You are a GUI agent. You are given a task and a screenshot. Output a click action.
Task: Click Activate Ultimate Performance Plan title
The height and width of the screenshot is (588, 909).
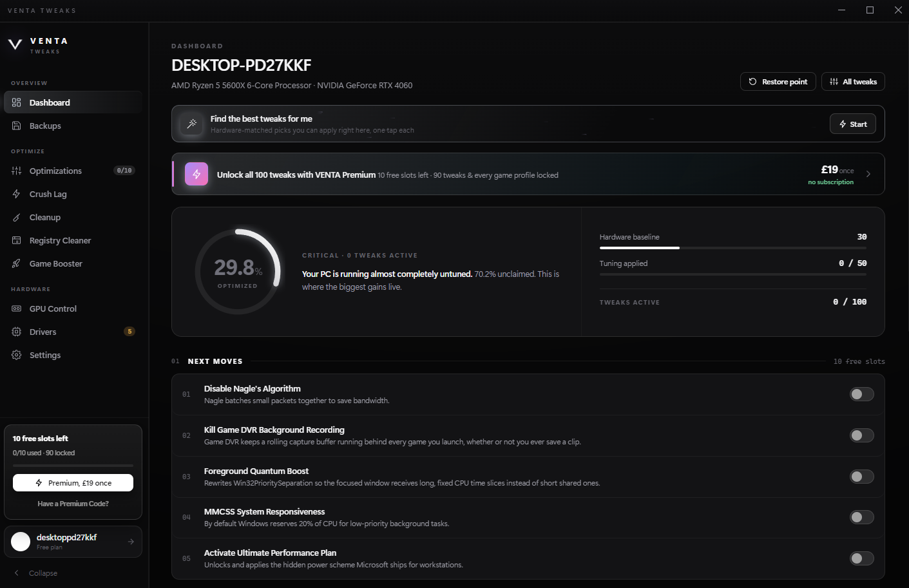tap(271, 553)
